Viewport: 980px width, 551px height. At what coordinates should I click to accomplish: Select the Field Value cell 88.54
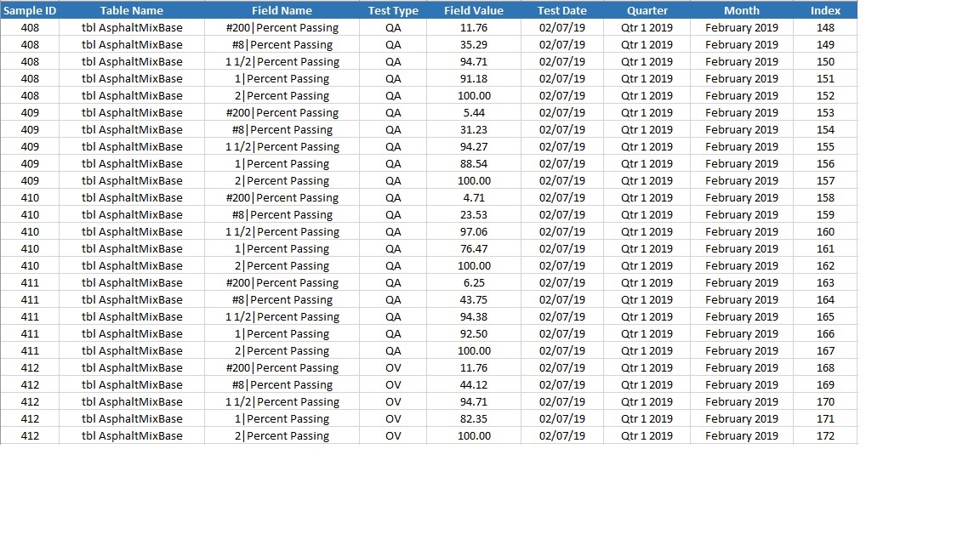coord(474,163)
